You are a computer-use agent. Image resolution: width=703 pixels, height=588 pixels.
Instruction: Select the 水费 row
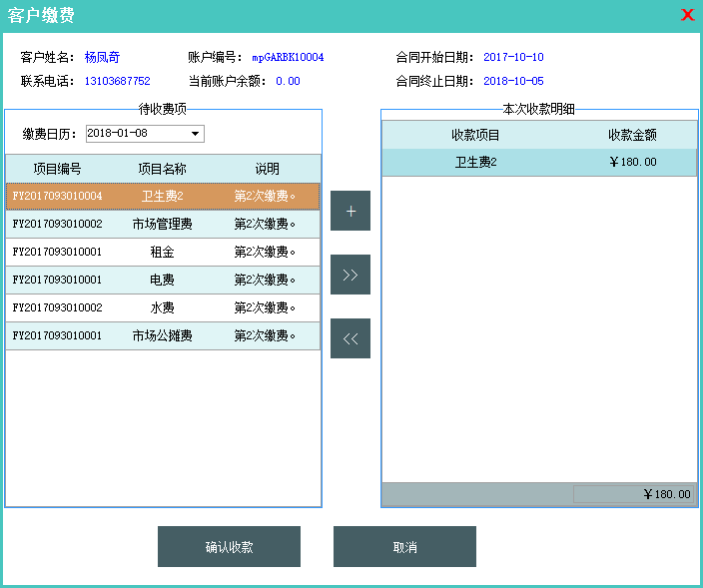click(x=162, y=308)
